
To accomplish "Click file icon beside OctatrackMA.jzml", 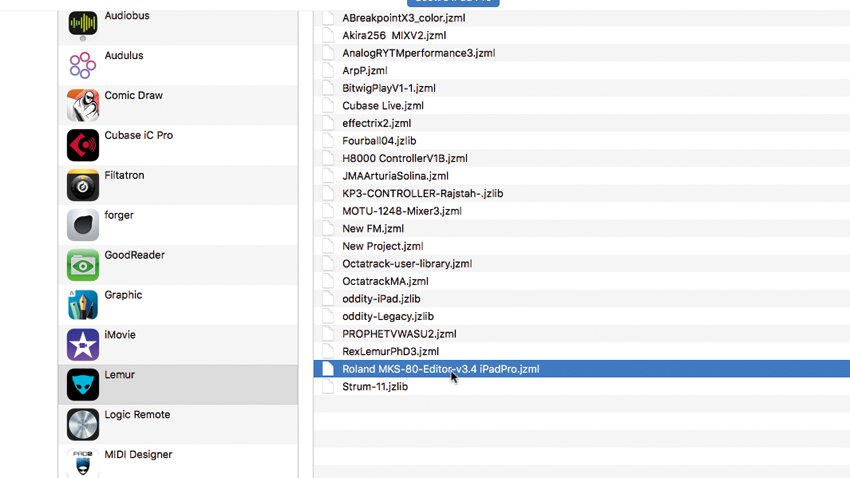I will [327, 281].
